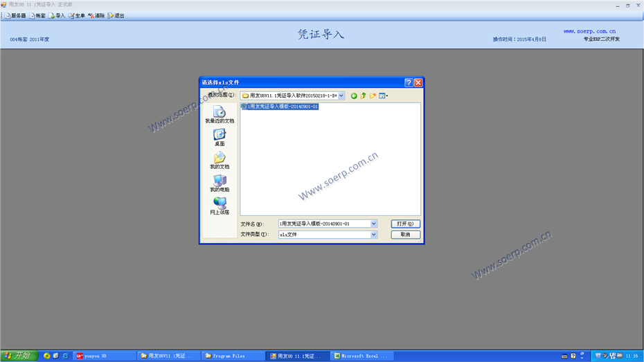Open the www.soerp.com.cn link in header
This screenshot has width=644, height=362.
(x=589, y=31)
